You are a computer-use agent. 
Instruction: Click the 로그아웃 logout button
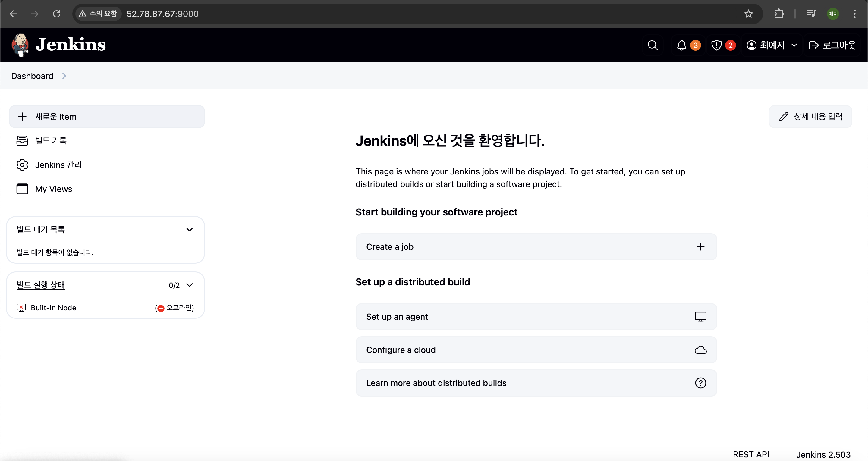[x=832, y=45]
